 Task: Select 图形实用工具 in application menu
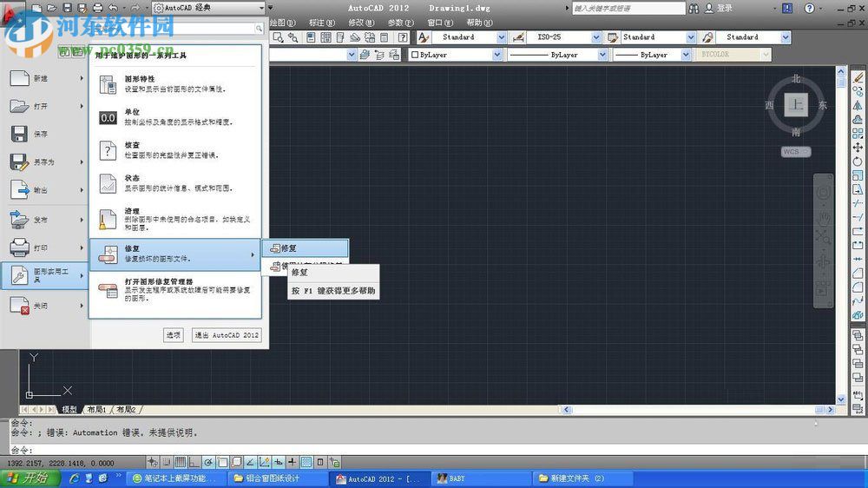[x=45, y=275]
